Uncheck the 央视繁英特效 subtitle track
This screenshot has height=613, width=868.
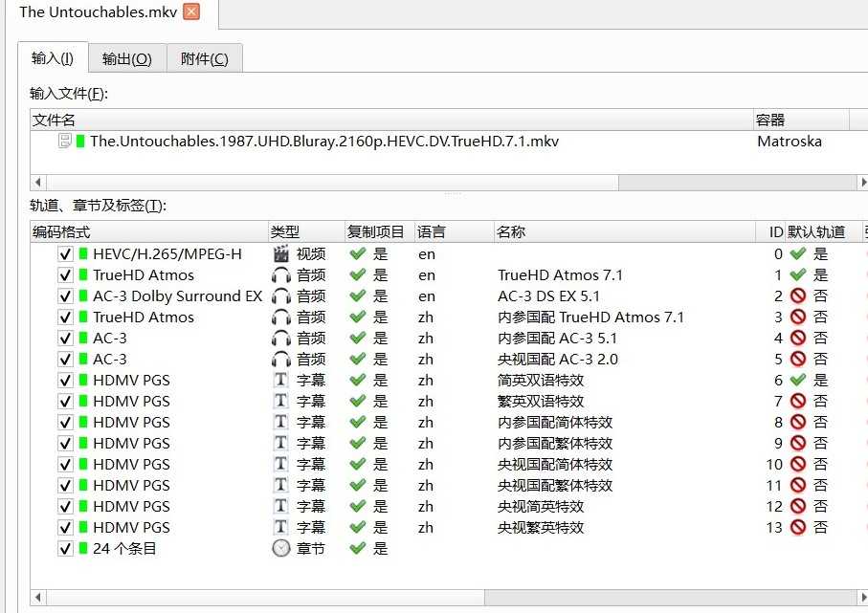65,528
